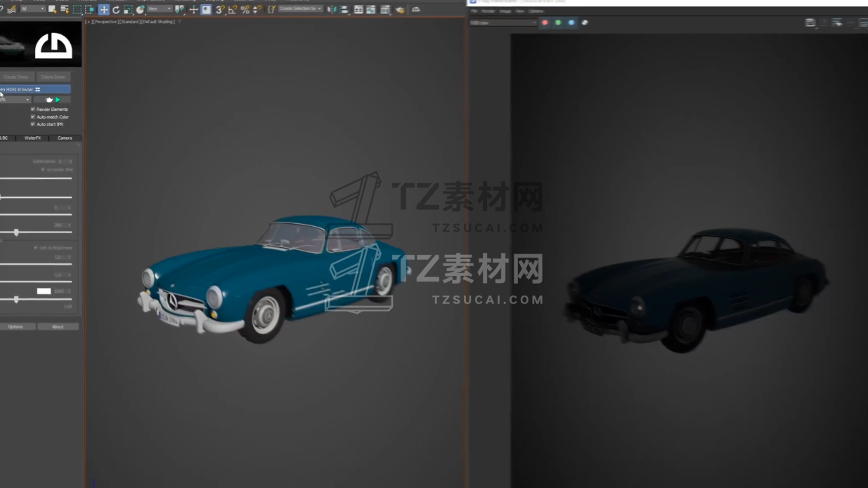
Task: Click the render teapot icon in plugin panel
Action: 48,100
